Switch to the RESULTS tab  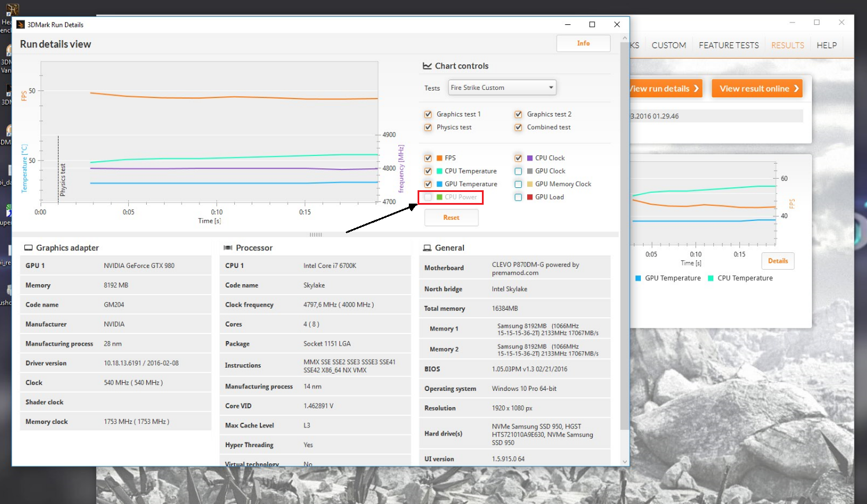(x=788, y=45)
